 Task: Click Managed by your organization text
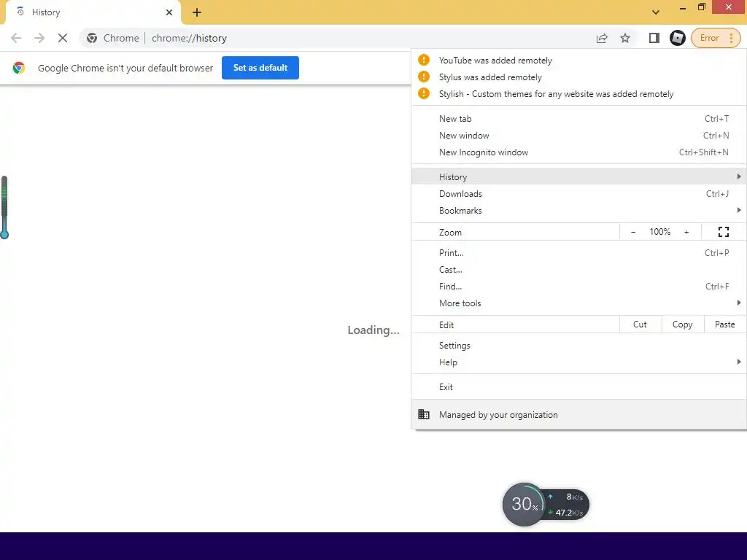click(x=498, y=415)
